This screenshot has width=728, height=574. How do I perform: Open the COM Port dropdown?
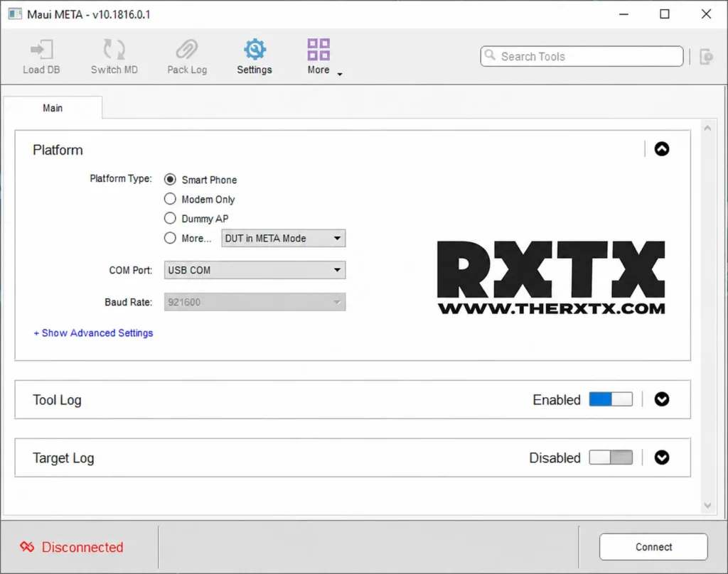[x=255, y=270]
